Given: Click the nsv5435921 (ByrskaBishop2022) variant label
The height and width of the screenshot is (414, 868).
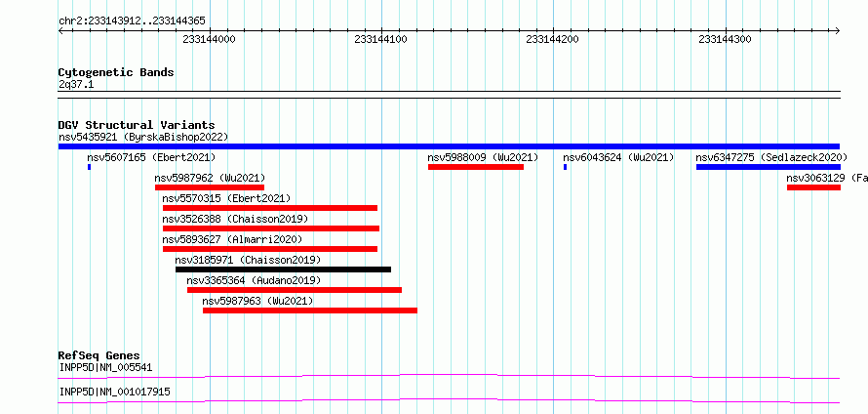Looking at the screenshot, I should 143,137.
